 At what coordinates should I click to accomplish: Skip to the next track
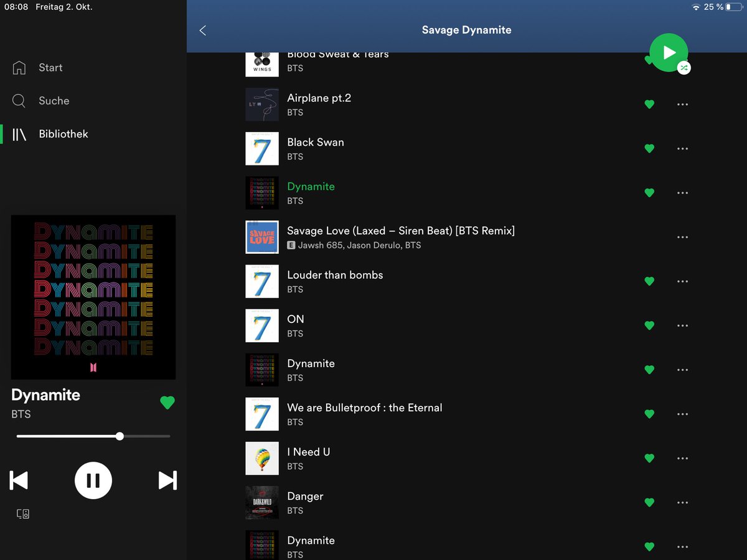click(167, 480)
